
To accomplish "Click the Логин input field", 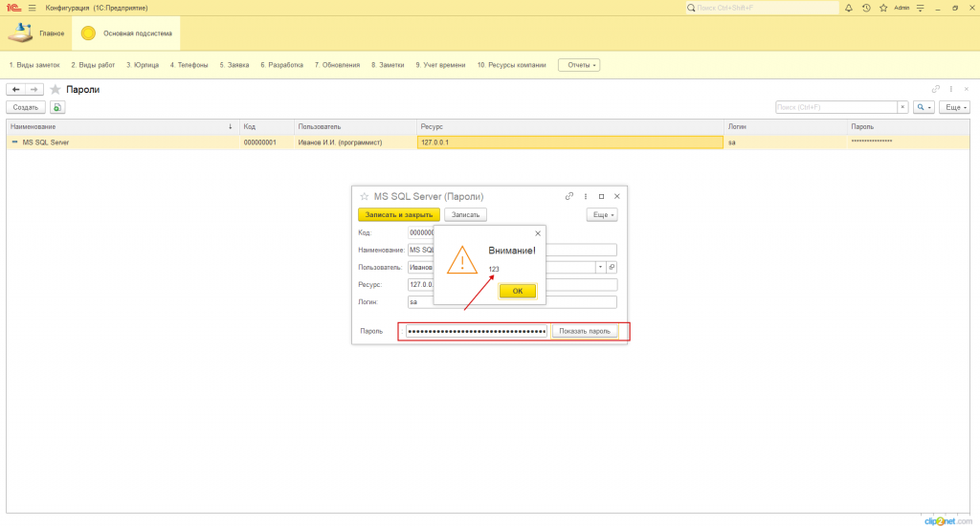I will (513, 302).
